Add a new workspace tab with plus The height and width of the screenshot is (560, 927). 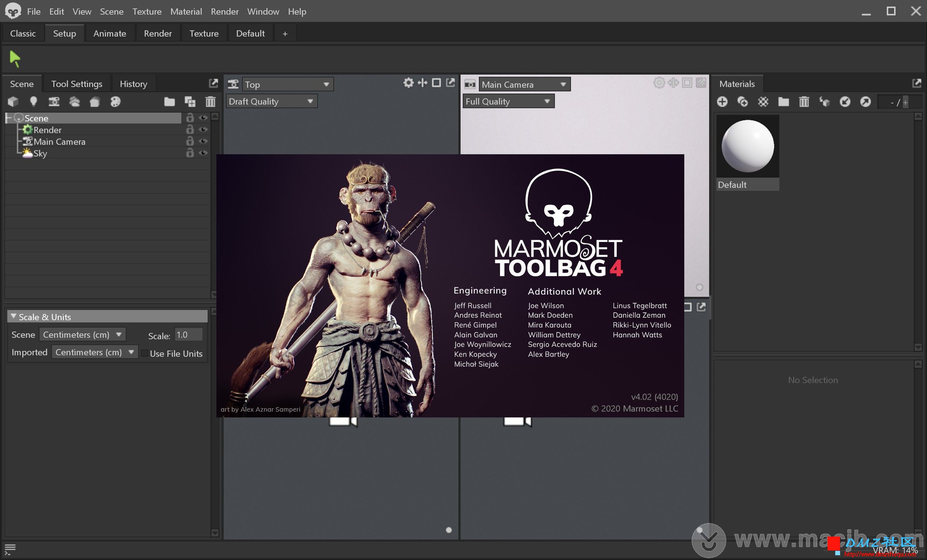pos(285,34)
